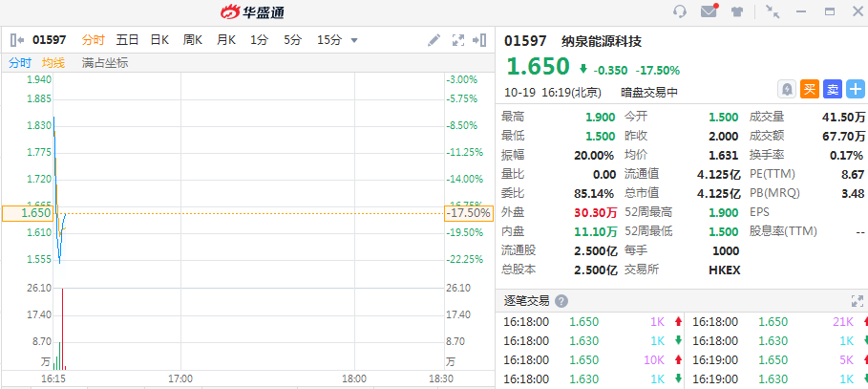
Task: Switch to 五日 chart tab
Action: (x=127, y=40)
